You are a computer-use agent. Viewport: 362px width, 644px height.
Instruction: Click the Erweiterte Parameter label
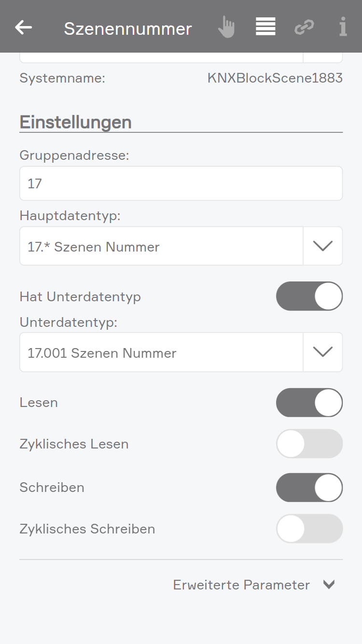(x=241, y=585)
